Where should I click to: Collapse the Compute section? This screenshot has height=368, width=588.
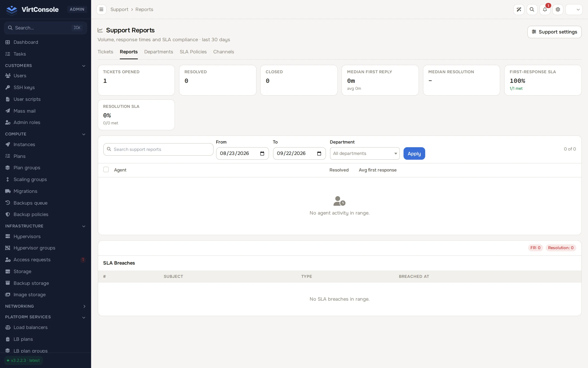coord(45,134)
